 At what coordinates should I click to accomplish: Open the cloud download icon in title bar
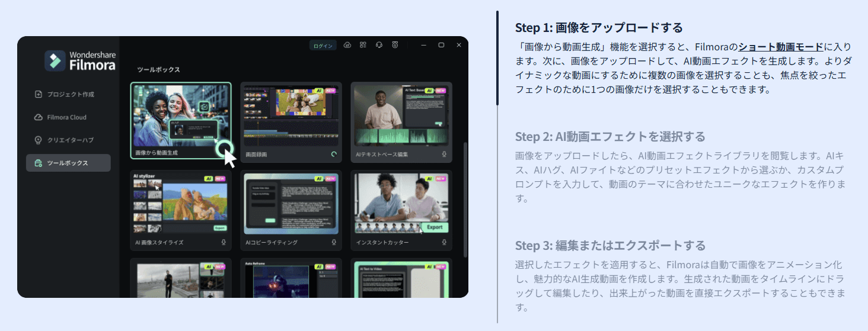pos(347,45)
